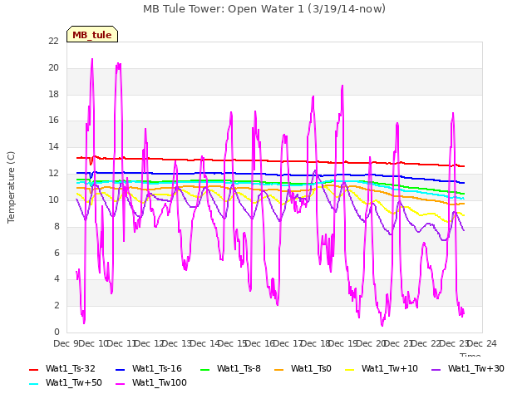Click the Temperature (C) axis label
Viewport: 532px width, 399px height.
tap(11, 187)
